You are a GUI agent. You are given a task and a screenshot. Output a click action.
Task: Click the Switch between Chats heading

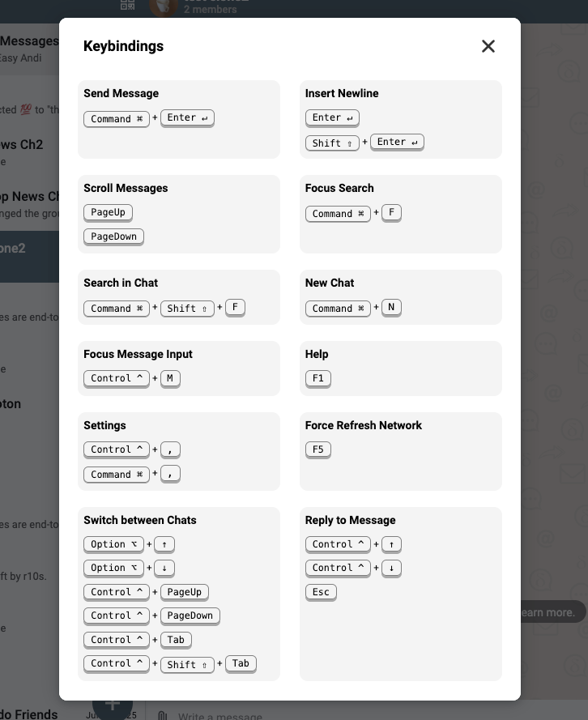pyautogui.click(x=139, y=520)
